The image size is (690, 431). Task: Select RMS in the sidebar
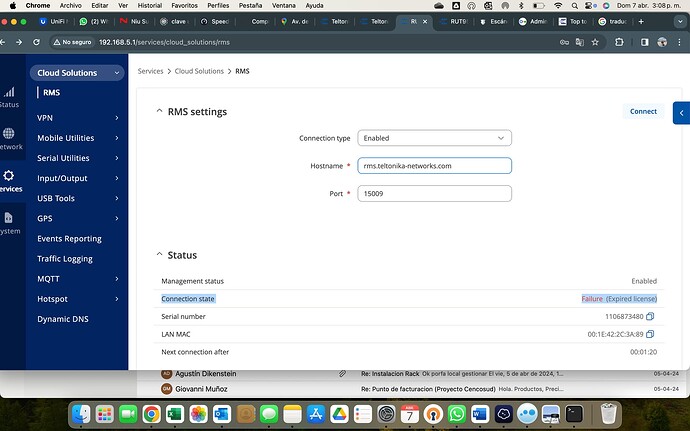[x=51, y=92]
